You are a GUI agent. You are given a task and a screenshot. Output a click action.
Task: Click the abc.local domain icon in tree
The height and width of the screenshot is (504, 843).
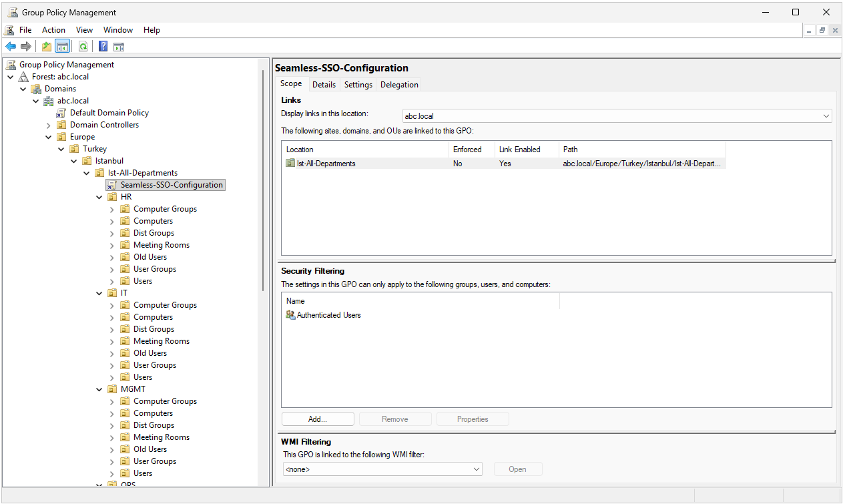pyautogui.click(x=49, y=101)
